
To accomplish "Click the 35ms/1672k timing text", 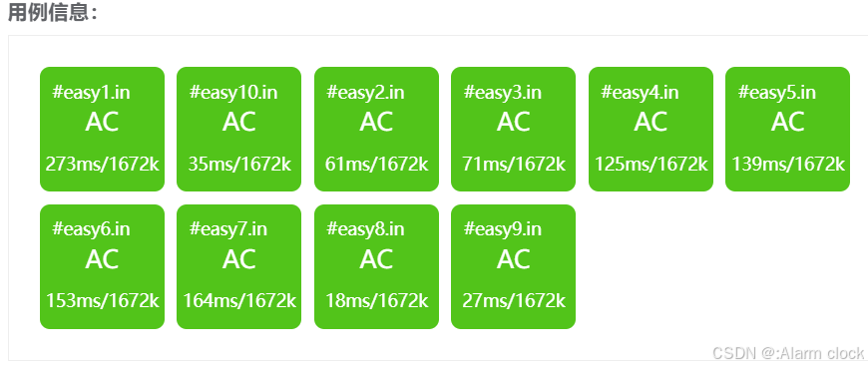I will [x=239, y=165].
